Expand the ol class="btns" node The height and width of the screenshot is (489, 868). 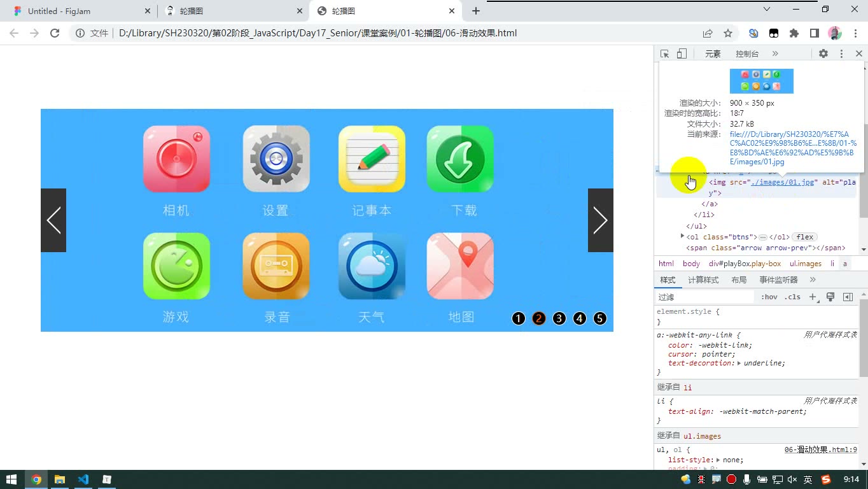682,236
